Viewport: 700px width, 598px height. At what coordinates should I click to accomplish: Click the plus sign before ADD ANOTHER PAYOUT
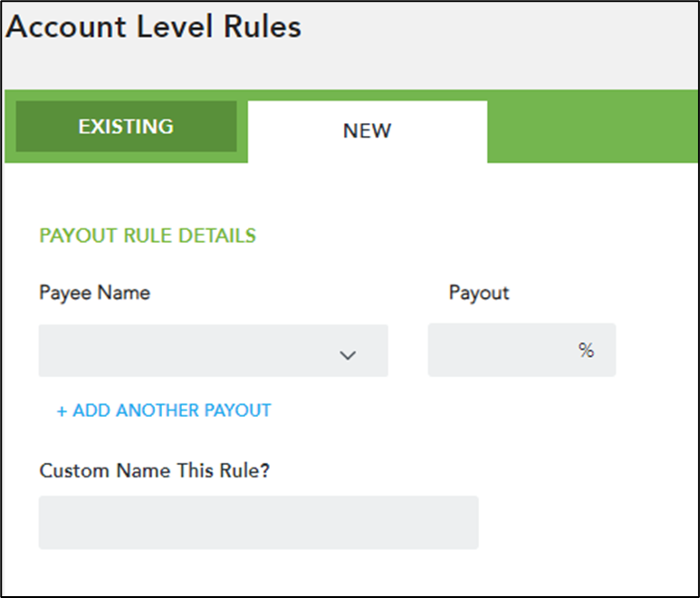62,411
